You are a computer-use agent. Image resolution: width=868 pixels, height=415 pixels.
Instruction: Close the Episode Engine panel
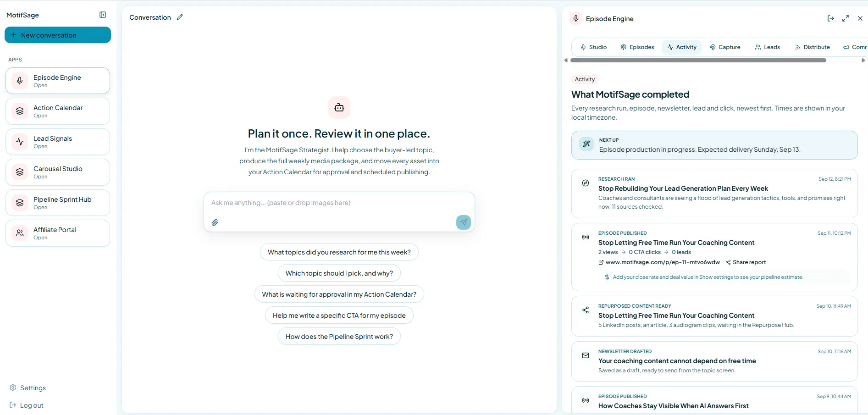coord(860,18)
